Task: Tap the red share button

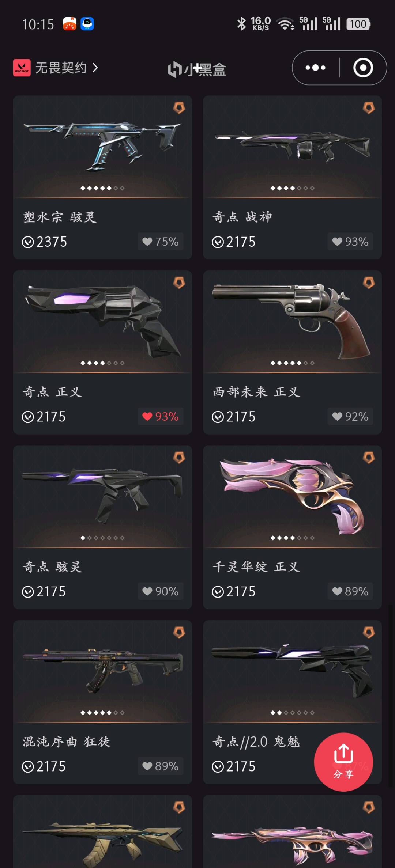Action: (x=343, y=762)
